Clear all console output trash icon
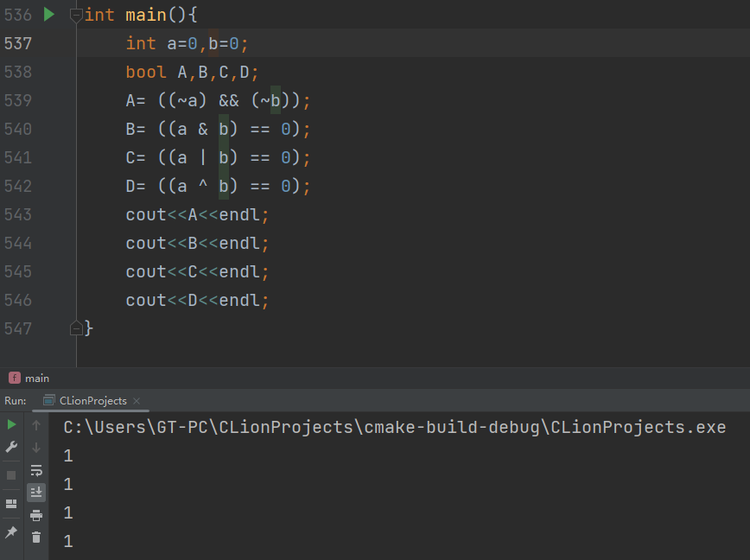The image size is (750, 560). [36, 538]
